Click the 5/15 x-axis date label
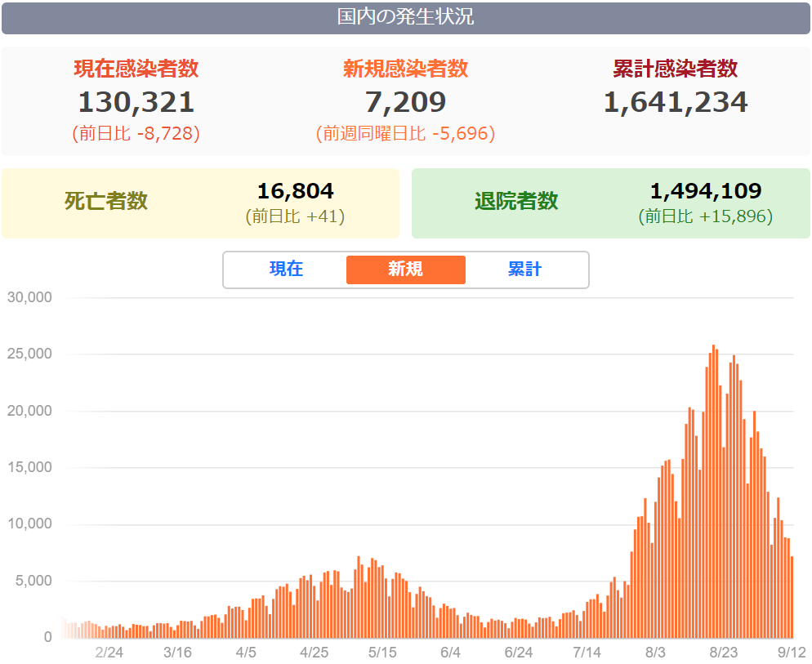 382,652
